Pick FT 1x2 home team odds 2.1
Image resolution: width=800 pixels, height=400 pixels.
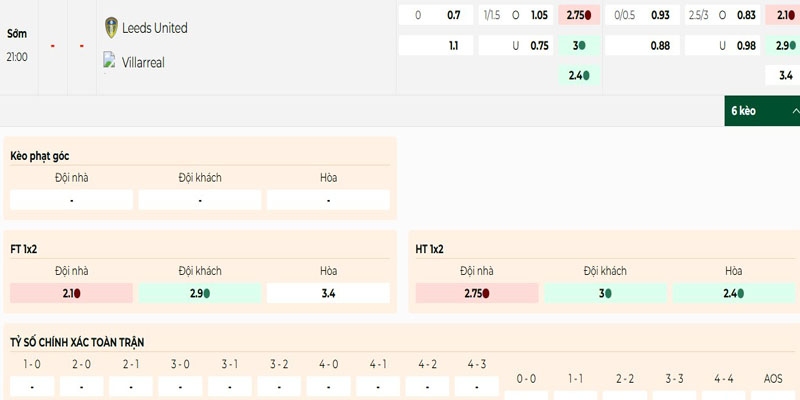pos(71,293)
